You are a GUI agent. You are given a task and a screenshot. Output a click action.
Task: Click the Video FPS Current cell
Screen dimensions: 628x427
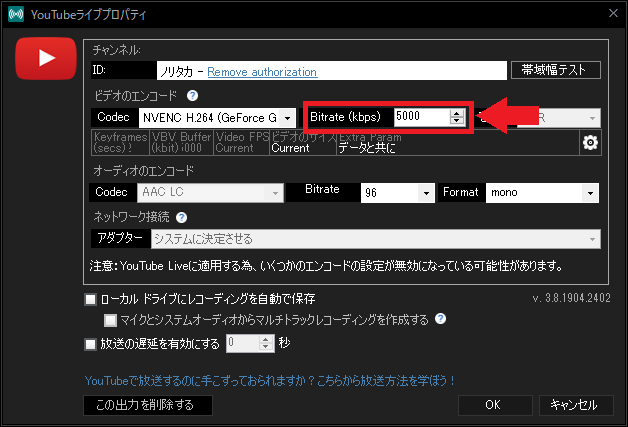coord(242,143)
